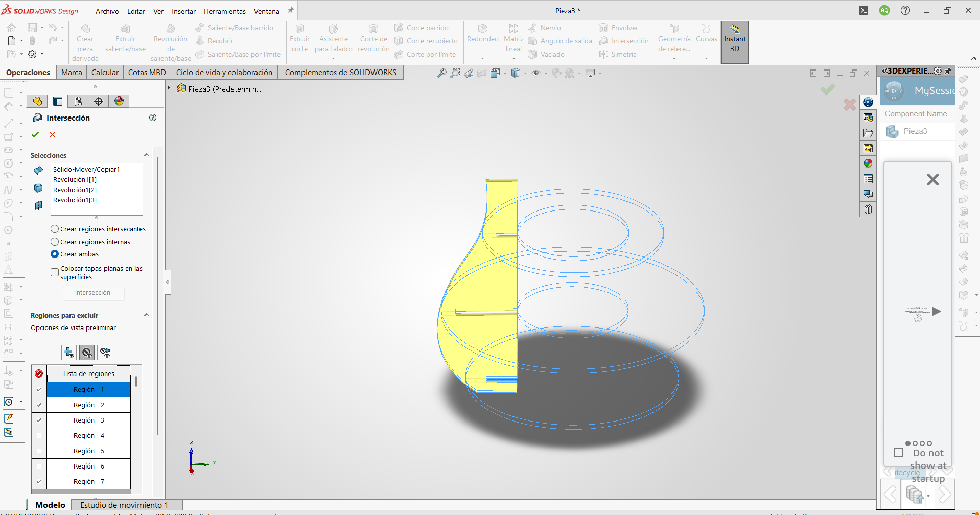The image size is (980, 515).
Task: Select Región 3 in the region list
Action: [x=89, y=420]
